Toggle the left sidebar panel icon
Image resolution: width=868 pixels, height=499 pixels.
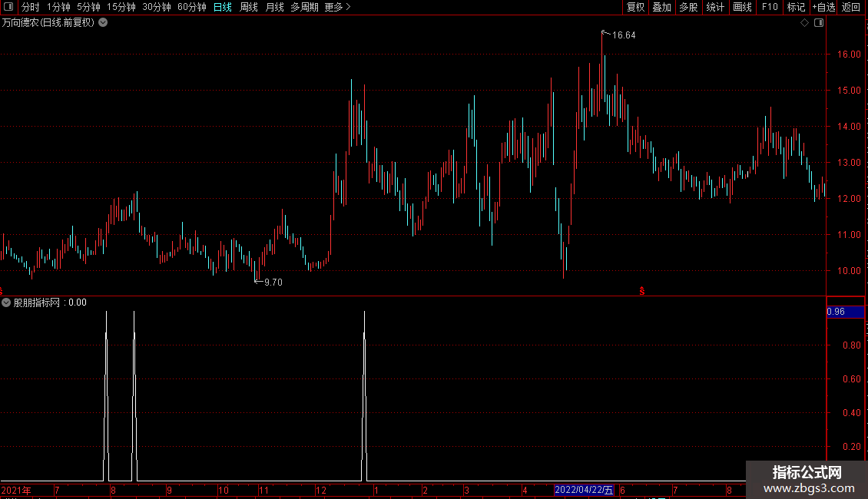pos(8,7)
